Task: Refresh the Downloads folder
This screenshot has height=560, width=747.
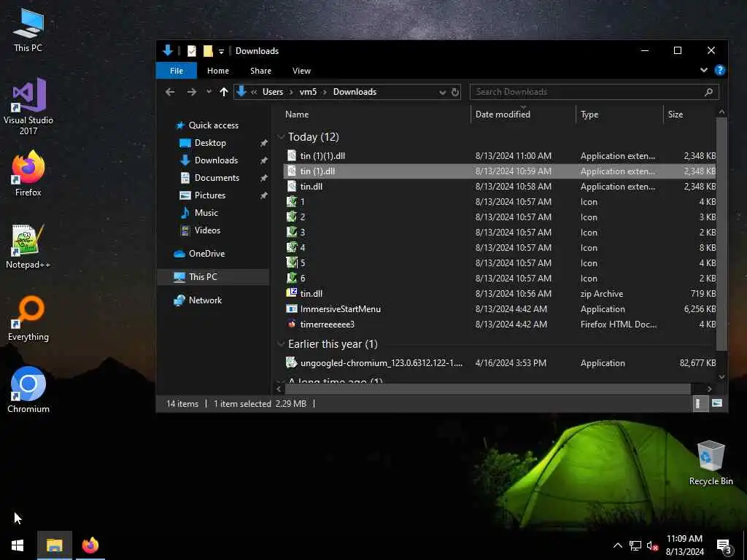Action: (455, 92)
